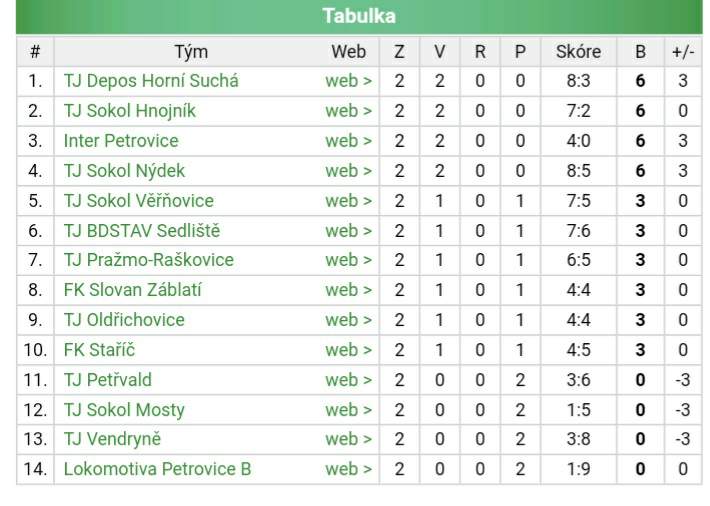The height and width of the screenshot is (506, 710).
Task: Open Inter Petrovice team page
Action: click(x=120, y=141)
